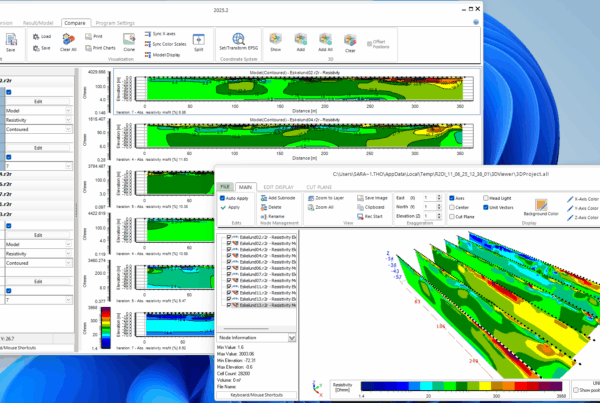Click the Print Charts icon
Viewport: 600px width, 403px height.
(88, 48)
